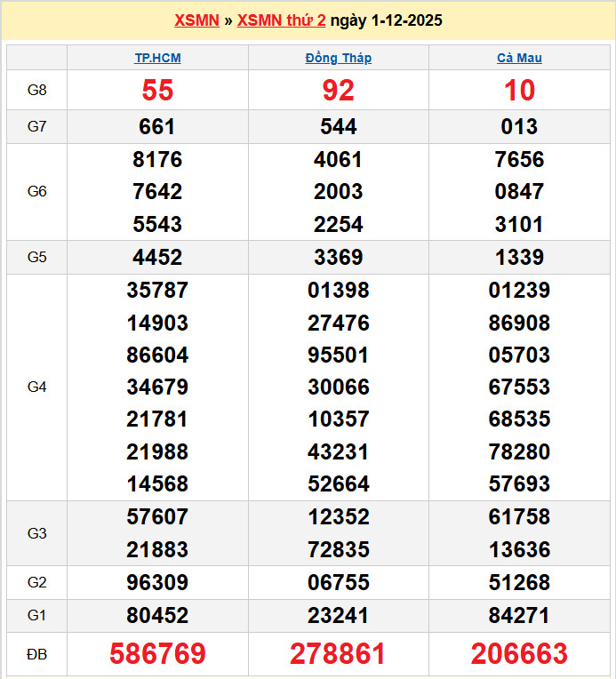The width and height of the screenshot is (616, 679).
Task: Select the G8 red number 92
Action: point(338,90)
